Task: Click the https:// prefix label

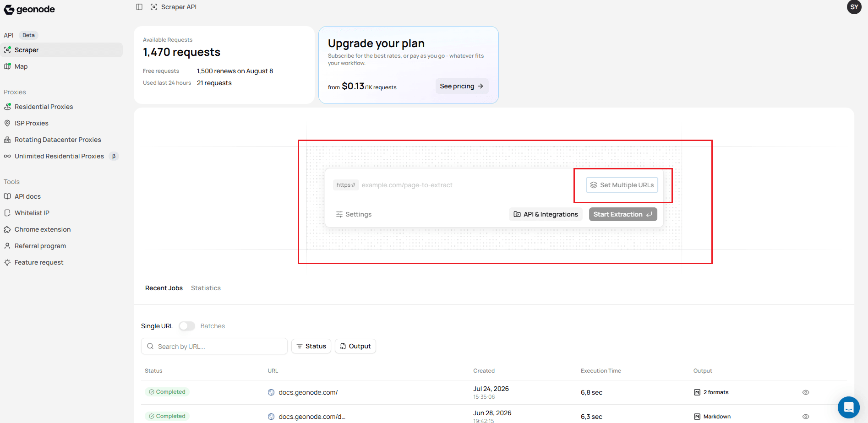Action: click(x=346, y=185)
